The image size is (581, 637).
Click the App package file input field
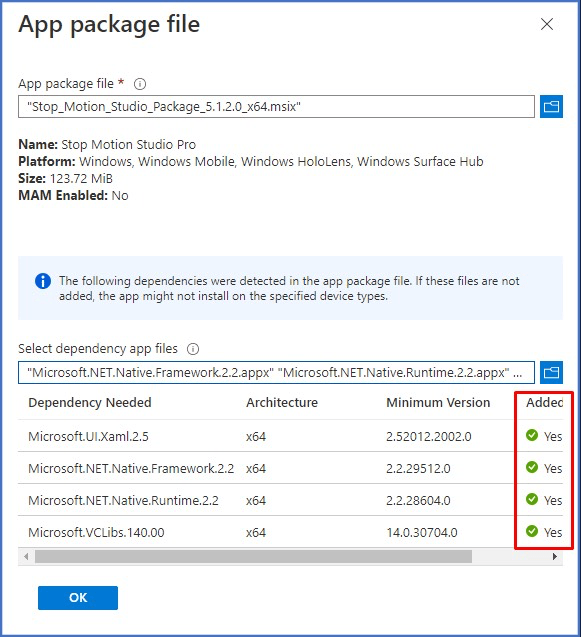point(276,106)
